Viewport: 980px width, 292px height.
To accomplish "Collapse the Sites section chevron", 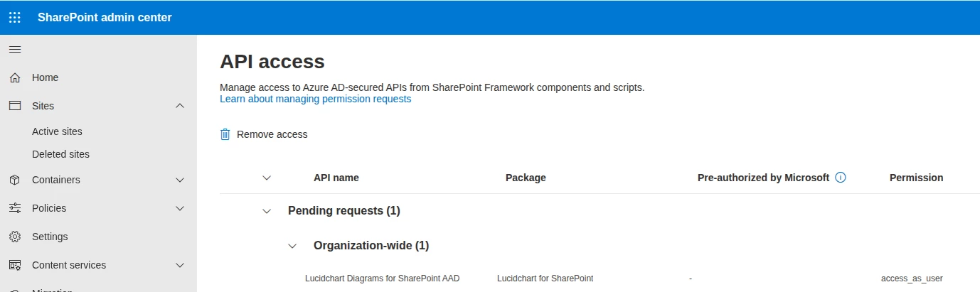I will tap(180, 106).
